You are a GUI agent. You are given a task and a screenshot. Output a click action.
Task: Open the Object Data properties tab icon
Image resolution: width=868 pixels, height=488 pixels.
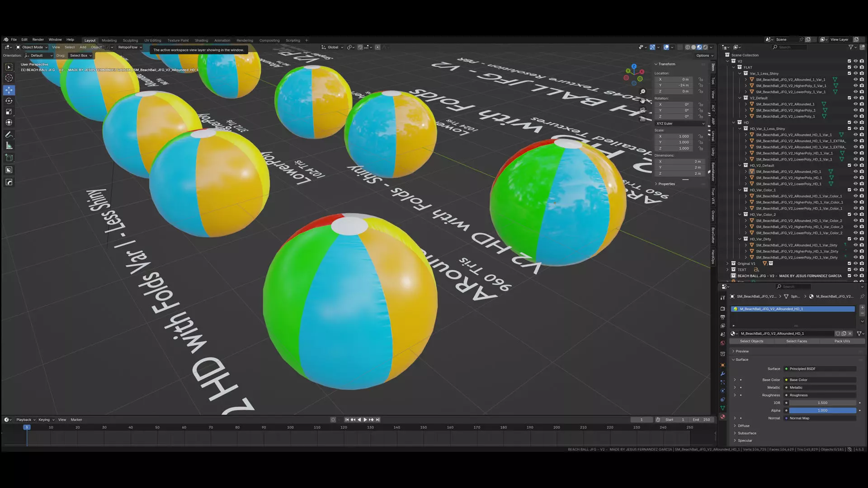pyautogui.click(x=722, y=408)
